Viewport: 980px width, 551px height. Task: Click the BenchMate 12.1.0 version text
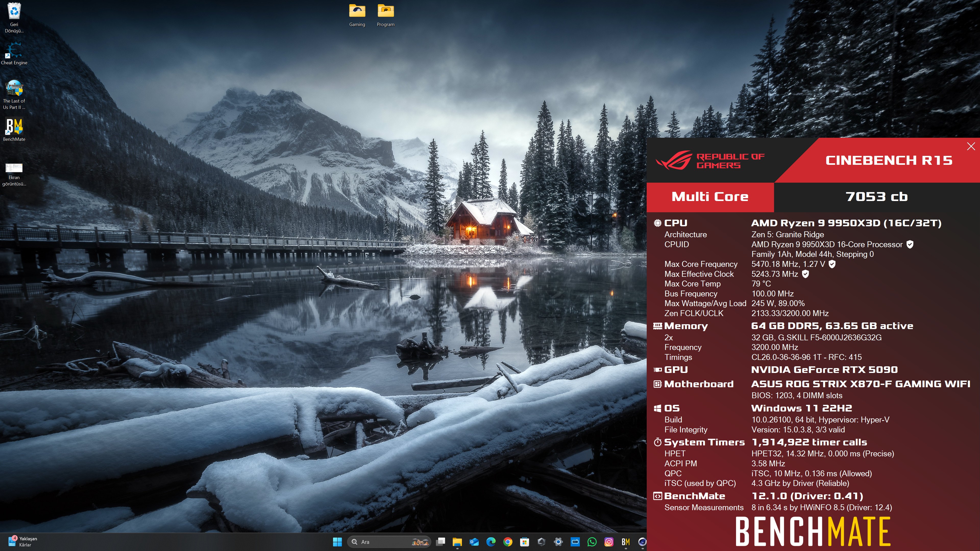[x=807, y=496]
